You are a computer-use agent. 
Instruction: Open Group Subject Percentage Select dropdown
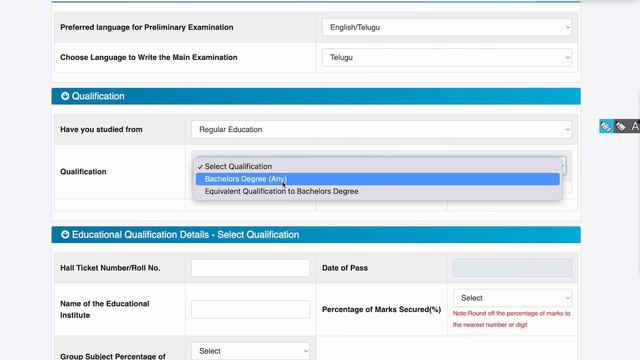tap(250, 351)
